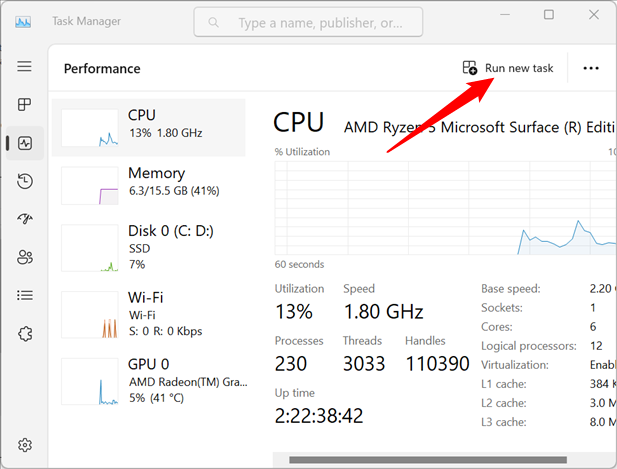
Task: Open the Services page icon
Action: 25,333
